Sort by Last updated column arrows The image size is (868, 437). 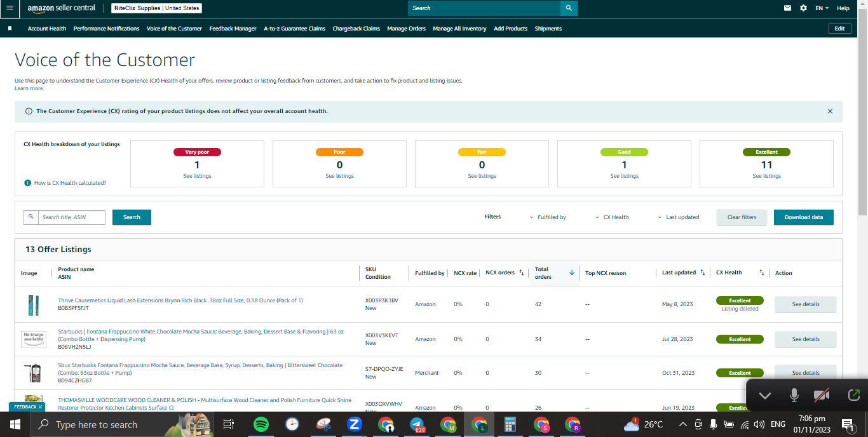(703, 272)
